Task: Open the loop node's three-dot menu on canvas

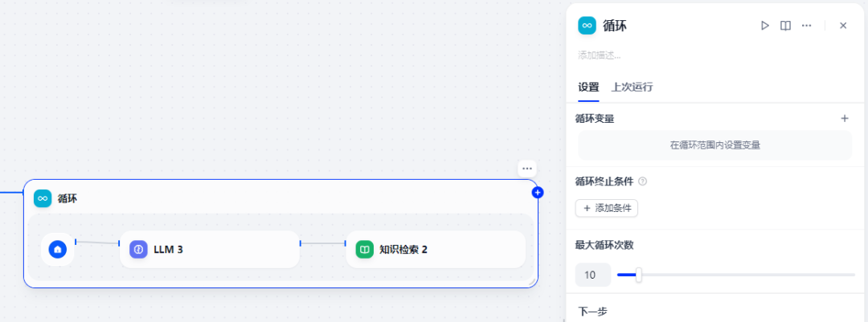Action: (527, 169)
